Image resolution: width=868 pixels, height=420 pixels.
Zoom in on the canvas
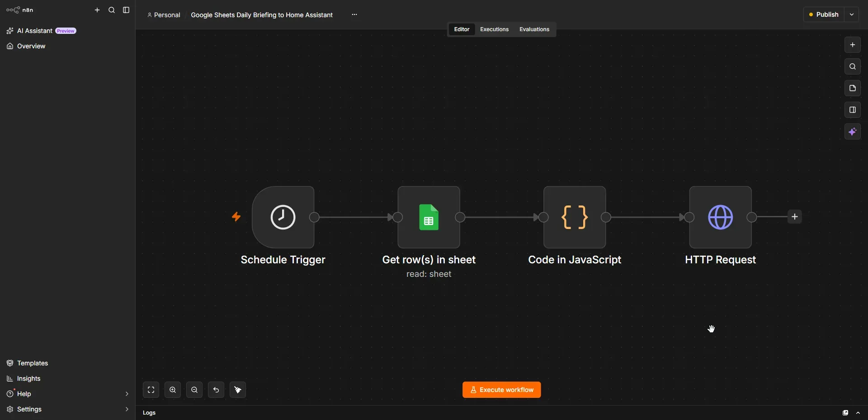point(173,390)
